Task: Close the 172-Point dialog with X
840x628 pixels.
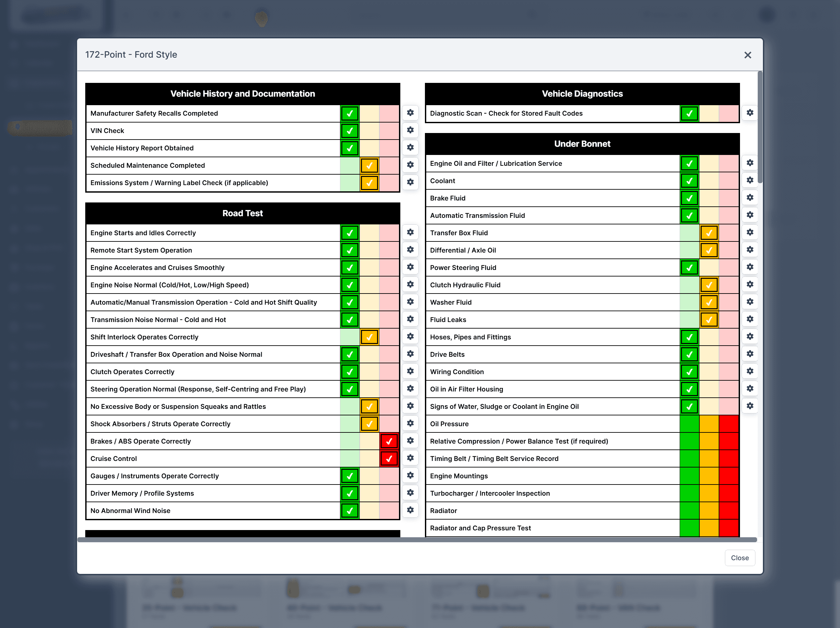Action: tap(747, 55)
